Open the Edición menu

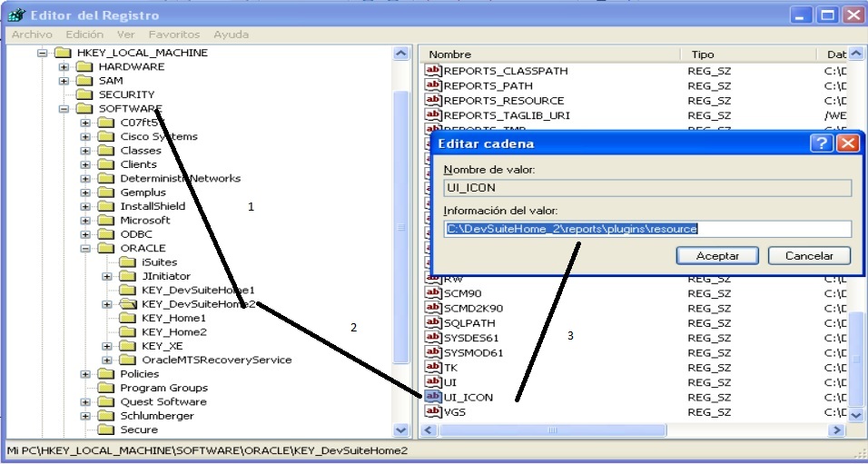point(84,35)
